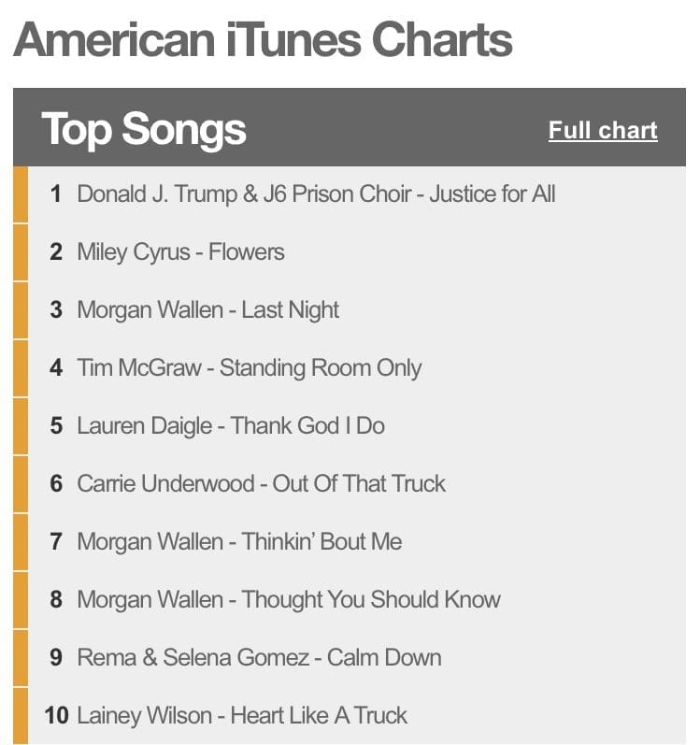The image size is (700, 745).
Task: Click the rank number 8
Action: coord(56,600)
